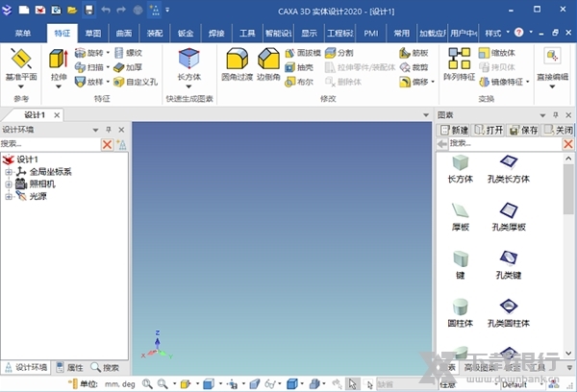Click the 保存 catalog button
The image size is (577, 392).
[x=523, y=130]
